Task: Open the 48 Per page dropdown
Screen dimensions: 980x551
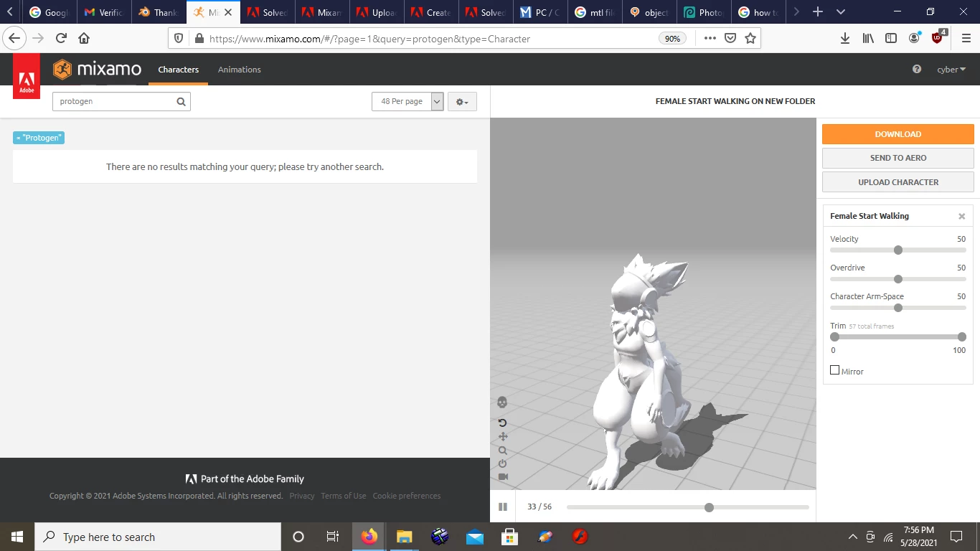Action: pyautogui.click(x=408, y=102)
